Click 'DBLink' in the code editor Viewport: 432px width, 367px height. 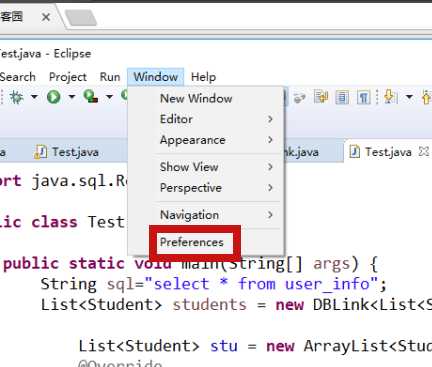click(341, 305)
